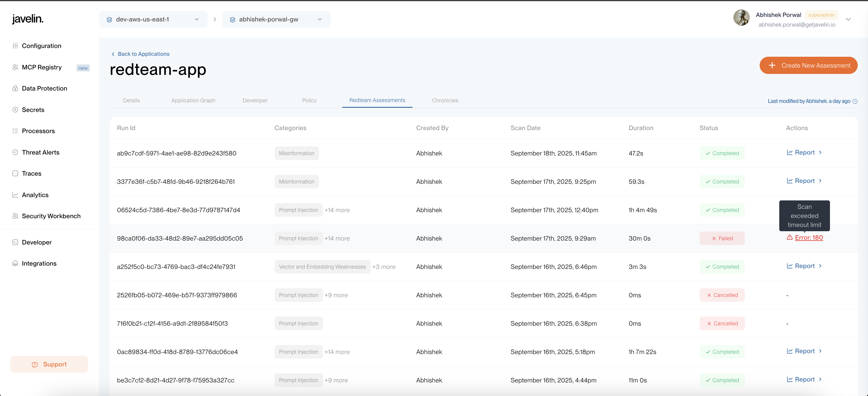Click the Analytics chart icon in sidebar
Image resolution: width=868 pixels, height=396 pixels.
pos(15,195)
